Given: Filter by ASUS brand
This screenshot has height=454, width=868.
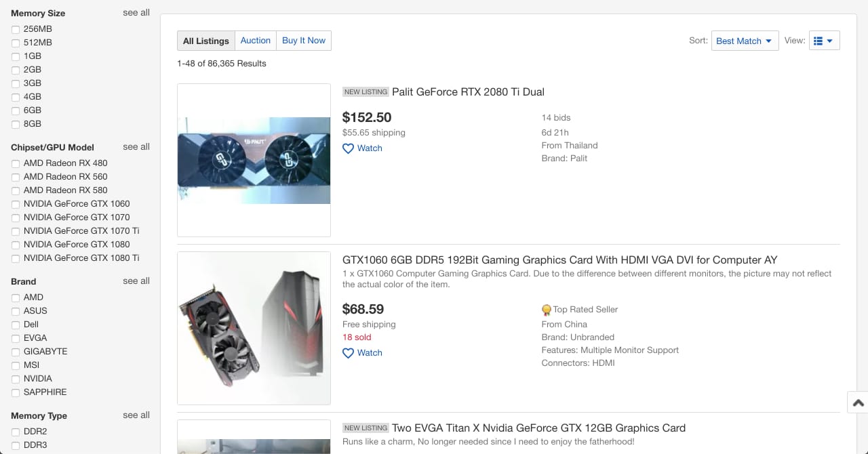Looking at the screenshot, I should pyautogui.click(x=16, y=311).
